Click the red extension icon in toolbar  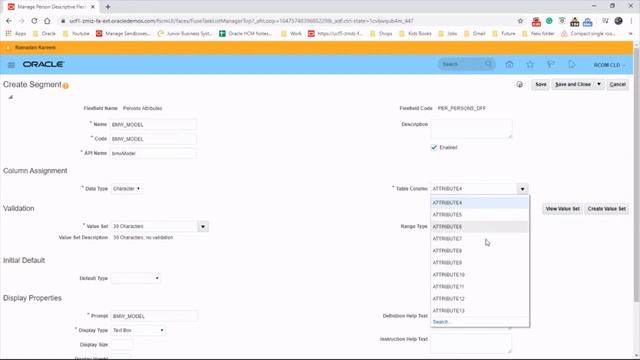(x=536, y=22)
